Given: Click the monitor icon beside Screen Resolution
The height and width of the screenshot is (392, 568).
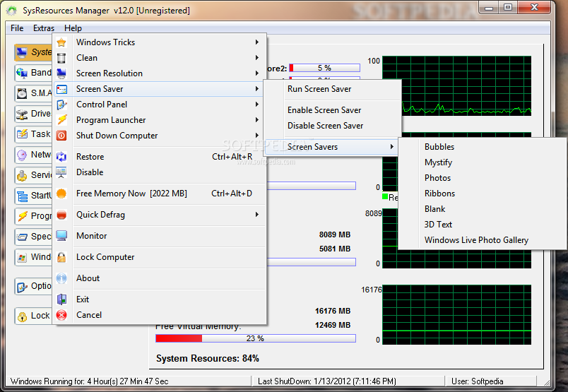Looking at the screenshot, I should (x=61, y=73).
